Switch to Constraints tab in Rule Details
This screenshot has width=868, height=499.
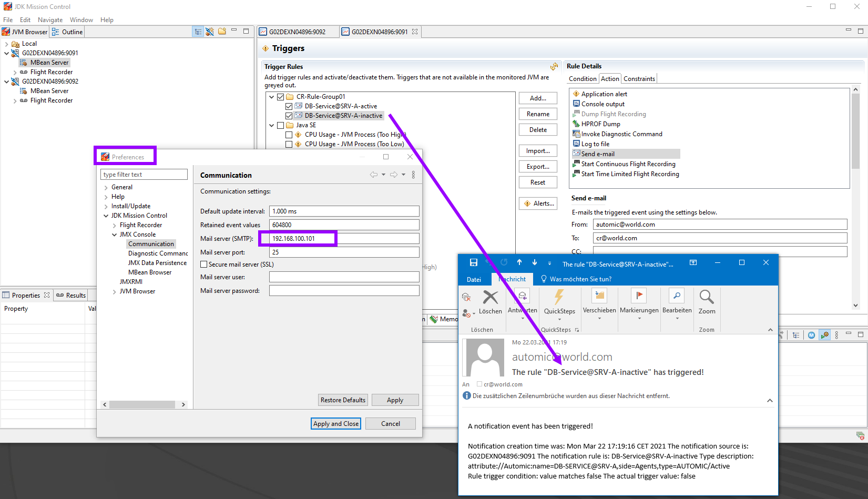[639, 79]
